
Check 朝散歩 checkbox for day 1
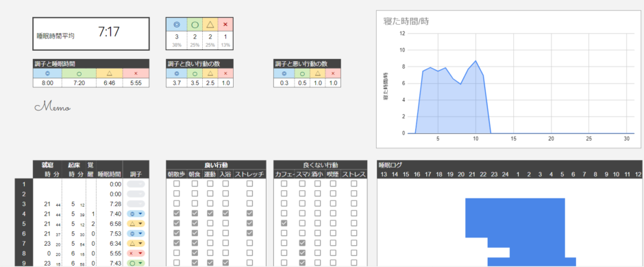pyautogui.click(x=176, y=184)
